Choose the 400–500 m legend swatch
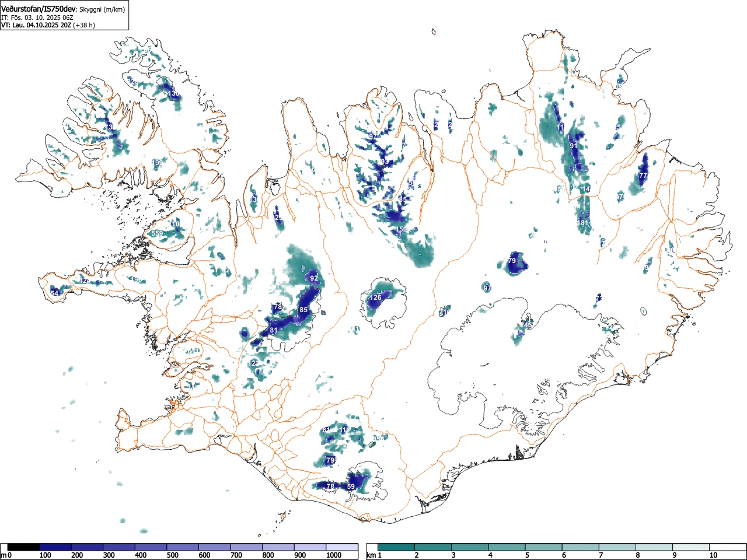Image resolution: width=747 pixels, height=560 pixels. point(151,547)
